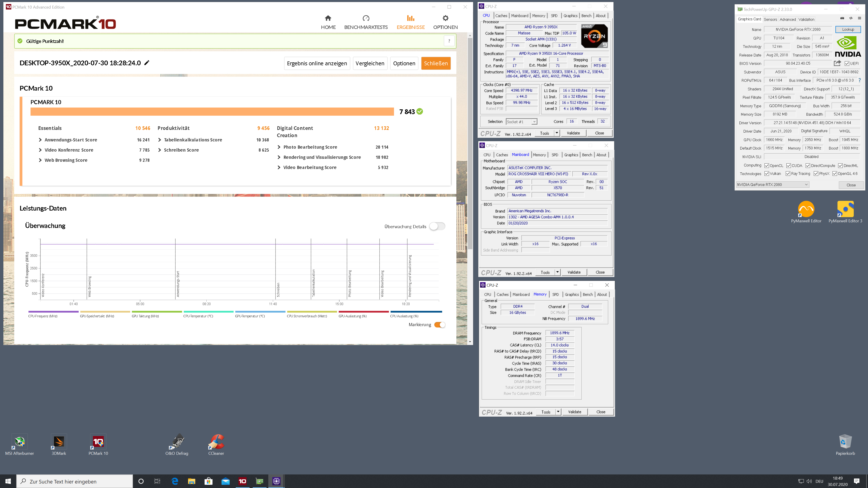Switch to Bench tab in middle CPU-Z
Screen dimensions: 868x488
click(x=587, y=155)
